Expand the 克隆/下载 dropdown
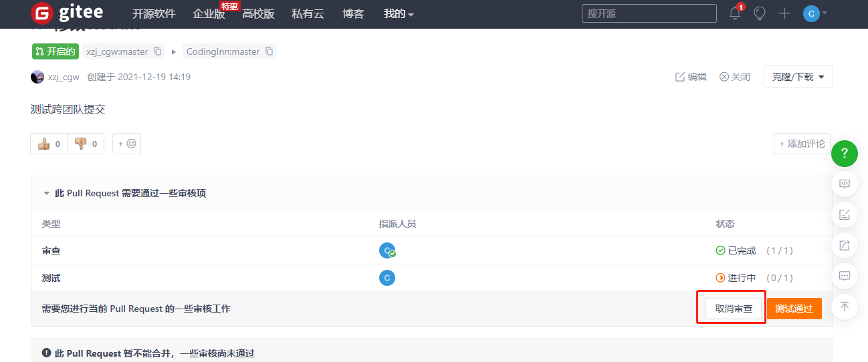This screenshot has height=362, width=868. (798, 77)
